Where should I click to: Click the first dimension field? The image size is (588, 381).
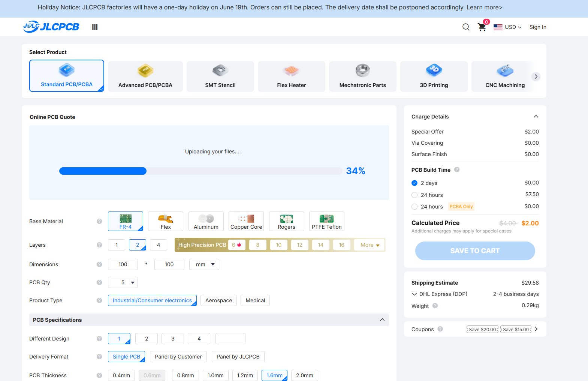(123, 264)
